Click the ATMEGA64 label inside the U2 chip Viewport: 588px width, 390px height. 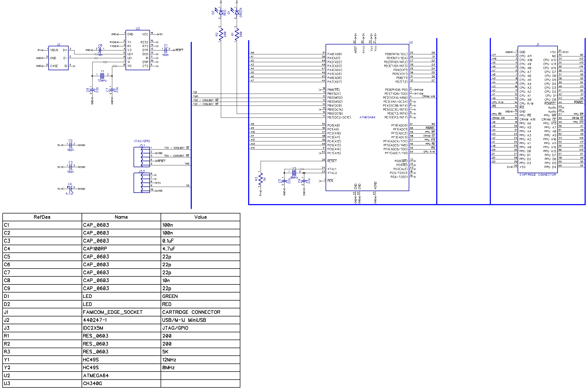coord(367,117)
